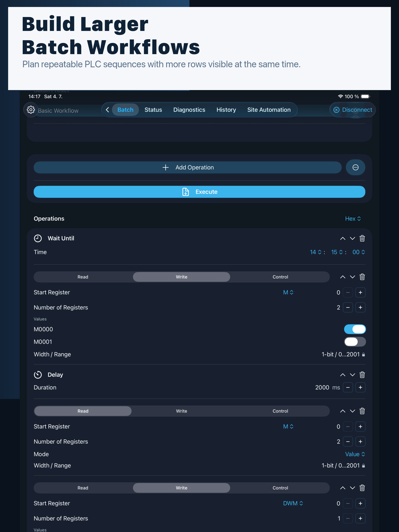
Task: Open the History tab
Action: (226, 110)
